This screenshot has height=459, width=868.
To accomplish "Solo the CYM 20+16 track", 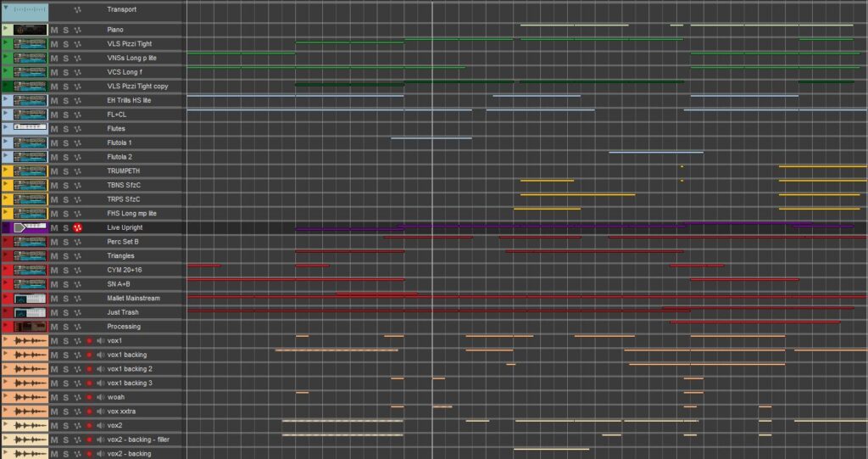I will pos(66,270).
